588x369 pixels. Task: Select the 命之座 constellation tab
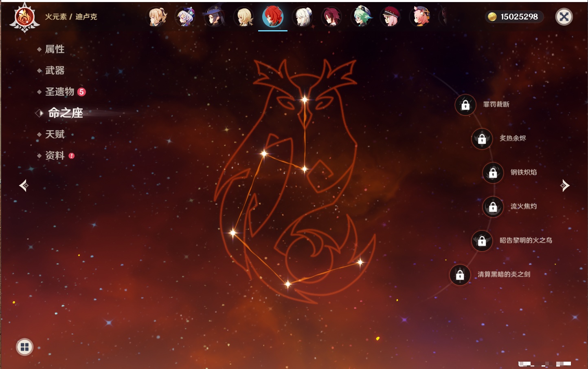[65, 113]
